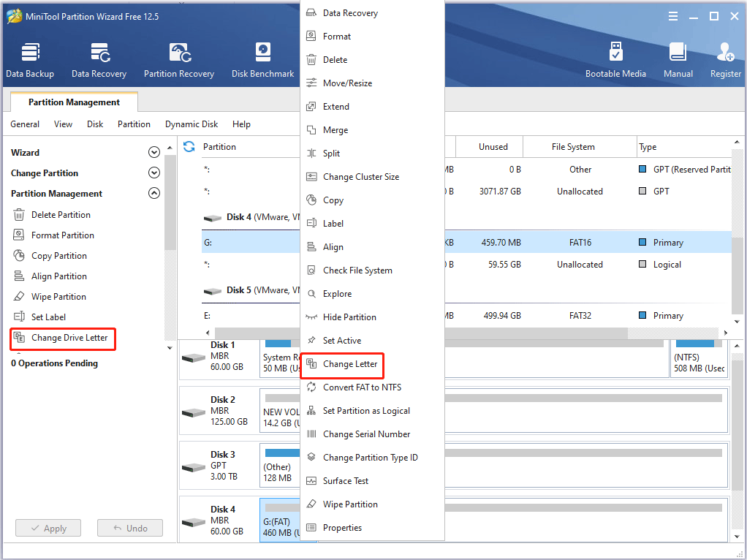Open the hamburger menu in title bar
The image size is (747, 560).
tap(672, 15)
